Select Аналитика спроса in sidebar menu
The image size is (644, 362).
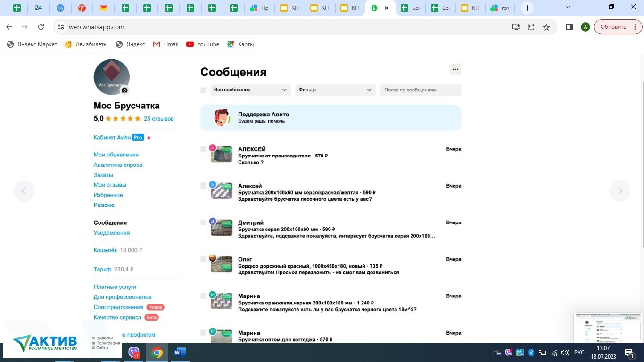tap(118, 165)
